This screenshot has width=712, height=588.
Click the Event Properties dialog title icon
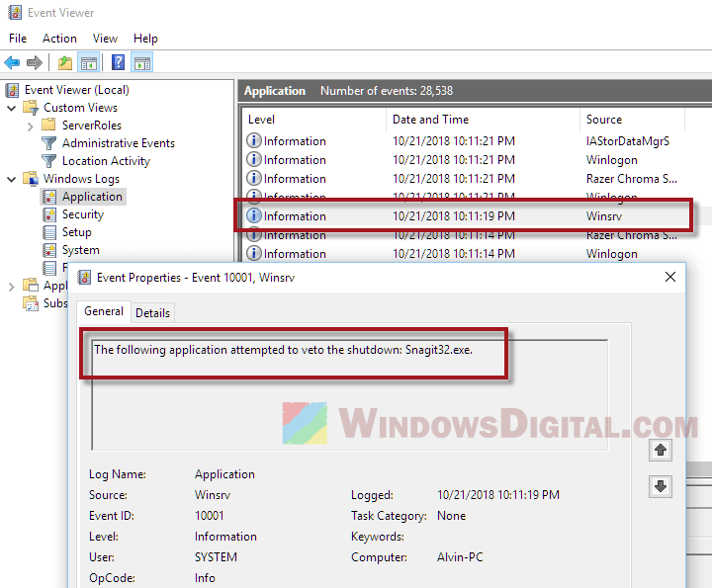pyautogui.click(x=84, y=277)
